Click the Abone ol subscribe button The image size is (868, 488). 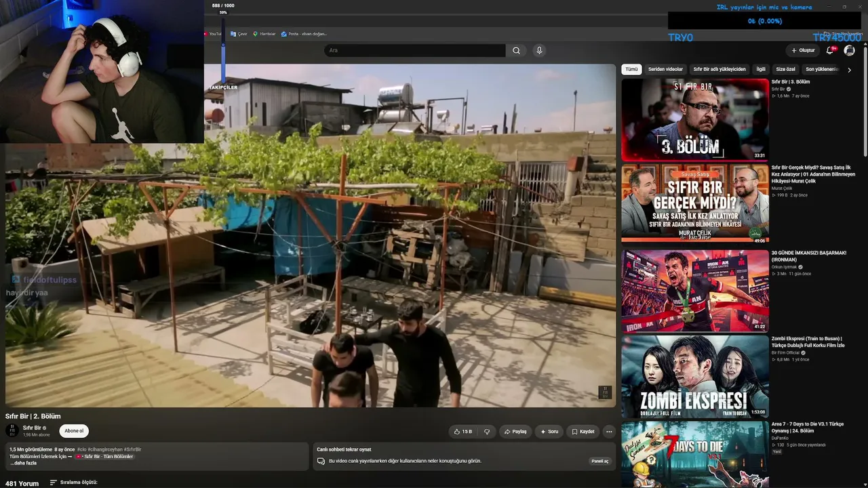(74, 431)
